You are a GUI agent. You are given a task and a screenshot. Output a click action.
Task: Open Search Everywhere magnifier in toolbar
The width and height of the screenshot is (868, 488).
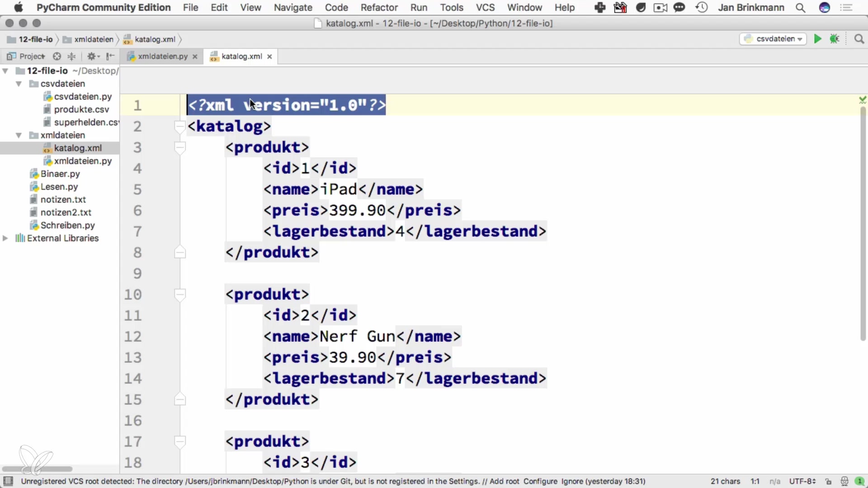click(859, 39)
